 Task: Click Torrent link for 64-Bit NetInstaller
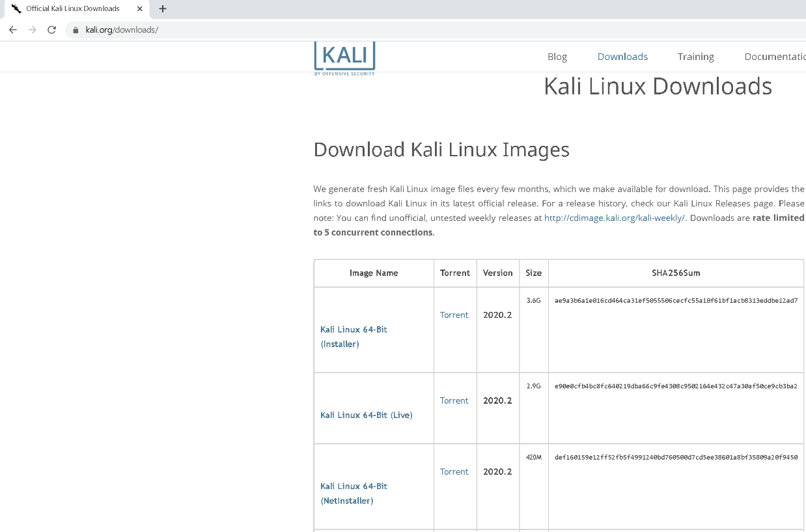[x=454, y=471]
